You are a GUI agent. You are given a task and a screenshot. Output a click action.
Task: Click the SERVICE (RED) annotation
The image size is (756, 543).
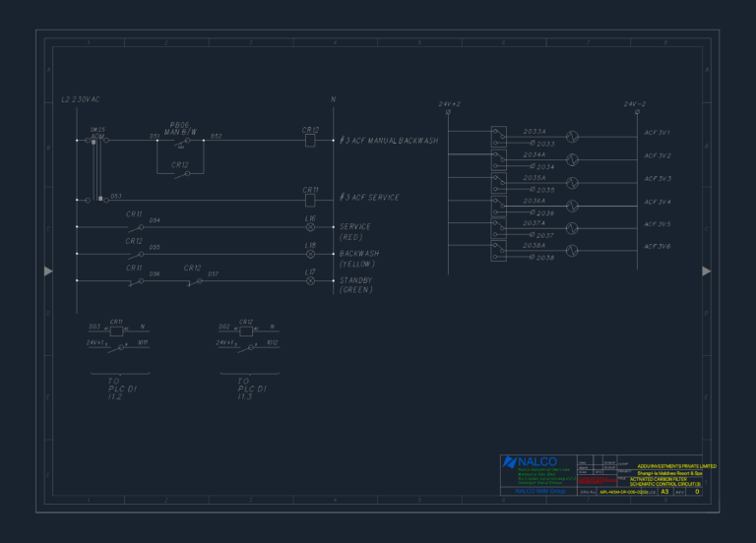point(355,232)
